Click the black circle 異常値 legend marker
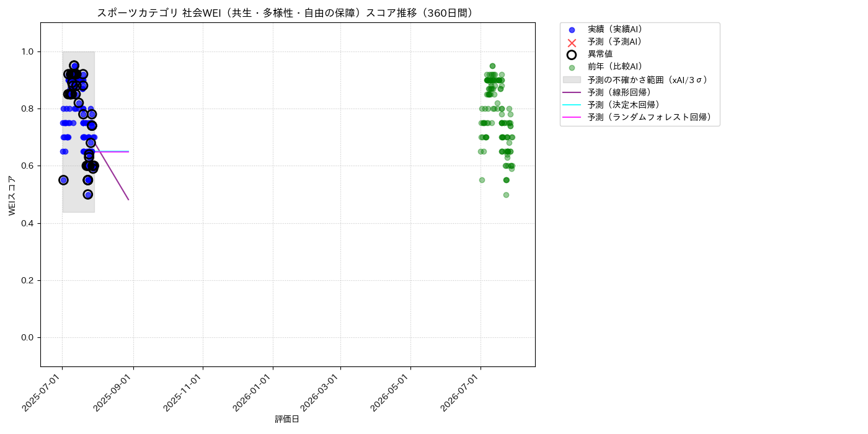The width and height of the screenshot is (868, 434). [572, 55]
